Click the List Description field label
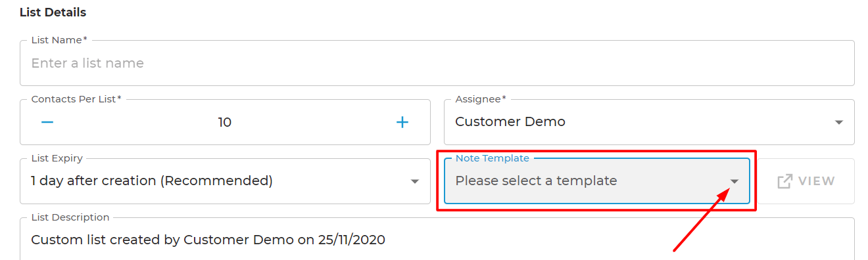The width and height of the screenshot is (868, 260). [x=70, y=217]
